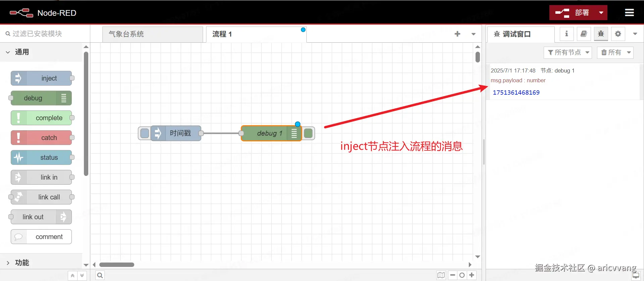This screenshot has height=281, width=644.
Task: Open debug in new window icon
Action: coord(636,275)
